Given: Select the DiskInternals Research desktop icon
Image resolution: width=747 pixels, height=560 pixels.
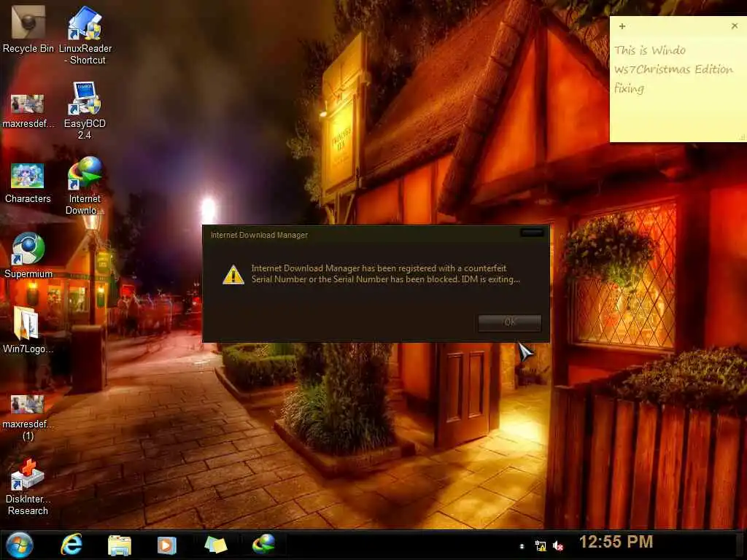Looking at the screenshot, I should (x=28, y=487).
